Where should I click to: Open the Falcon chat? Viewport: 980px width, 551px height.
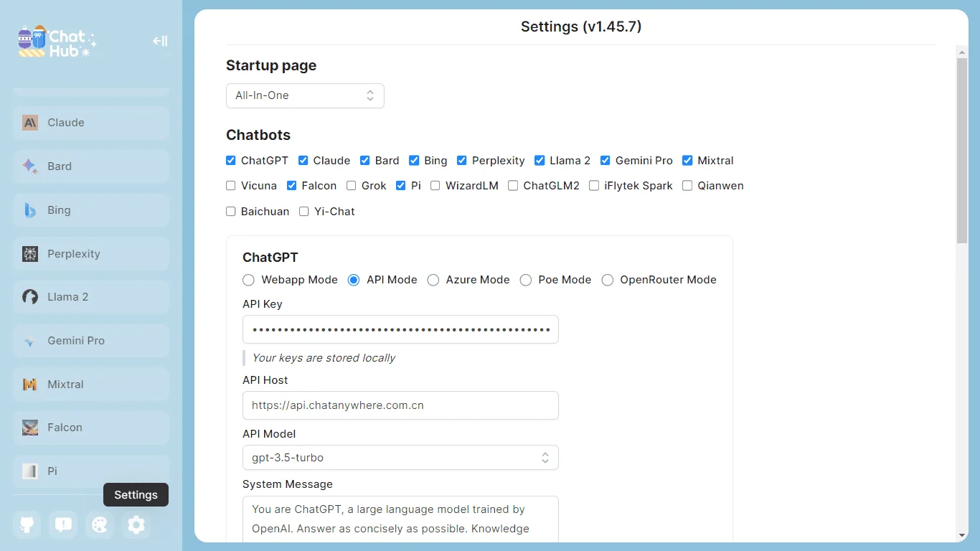tap(91, 428)
